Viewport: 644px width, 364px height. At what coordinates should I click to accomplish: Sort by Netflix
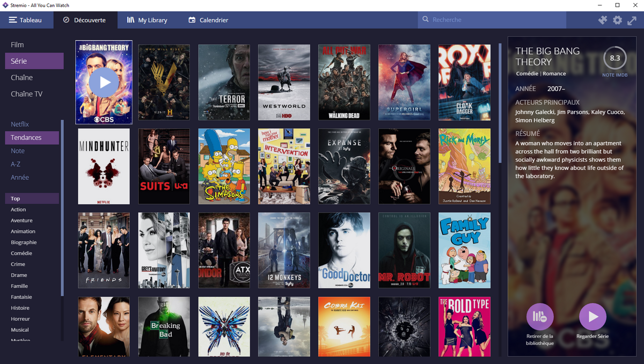(32, 124)
